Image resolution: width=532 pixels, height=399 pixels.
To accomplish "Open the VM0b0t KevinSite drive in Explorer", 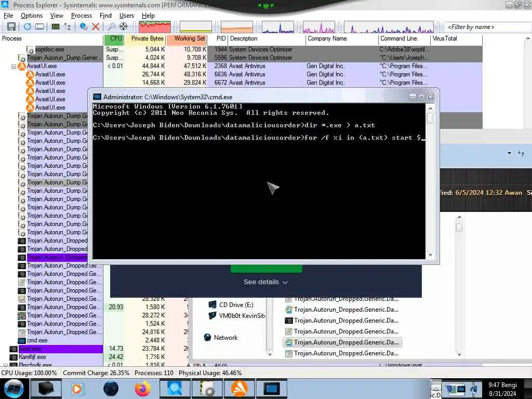I will 236,315.
